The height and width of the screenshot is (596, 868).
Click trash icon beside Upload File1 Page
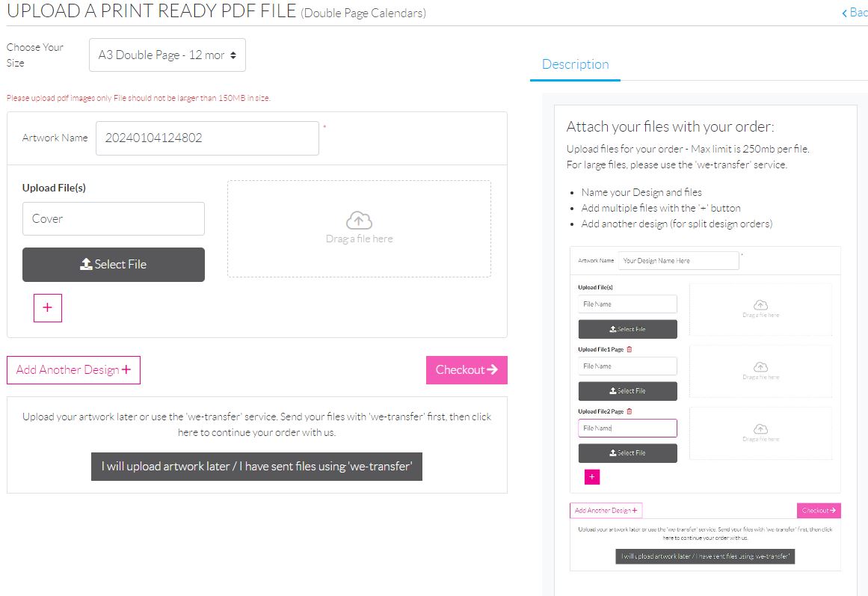click(x=629, y=349)
